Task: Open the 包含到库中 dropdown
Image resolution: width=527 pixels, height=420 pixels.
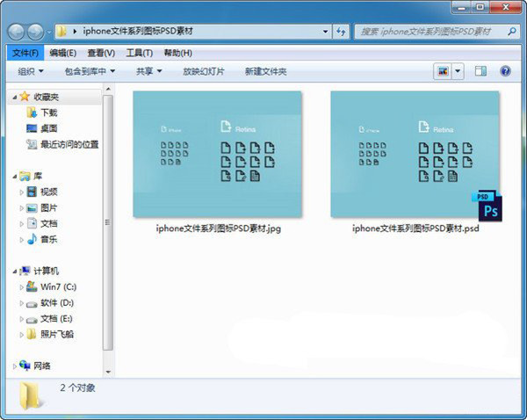Action: click(x=90, y=71)
